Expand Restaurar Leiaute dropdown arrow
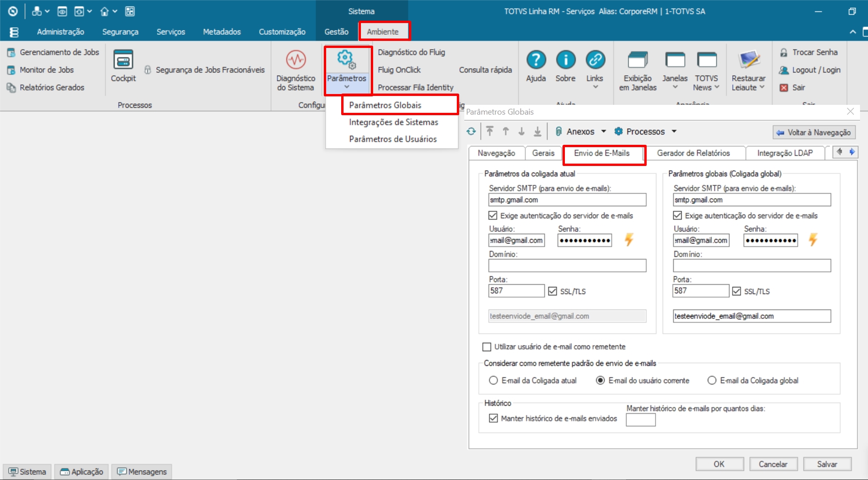 (x=762, y=87)
